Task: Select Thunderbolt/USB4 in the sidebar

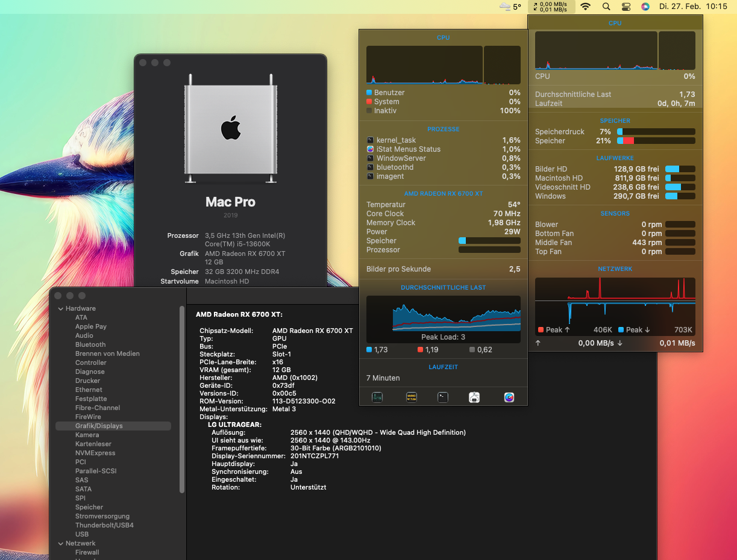Action: [104, 525]
